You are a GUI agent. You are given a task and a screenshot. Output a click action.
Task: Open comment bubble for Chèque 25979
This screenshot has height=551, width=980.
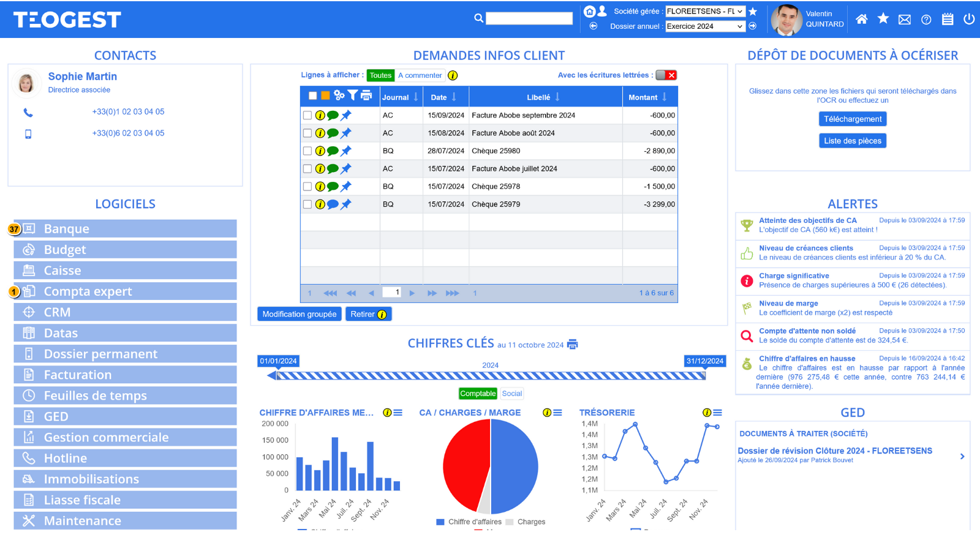tap(333, 204)
